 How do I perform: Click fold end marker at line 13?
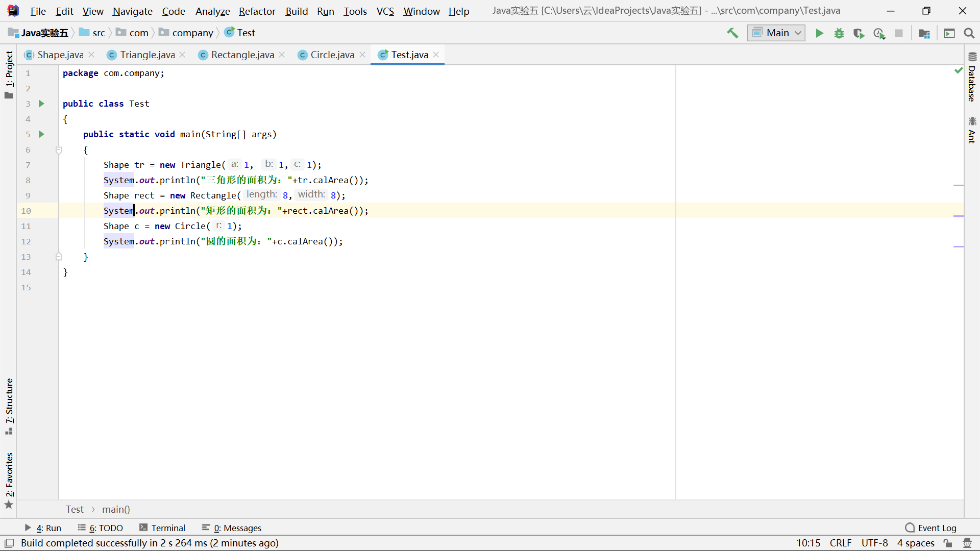coord(59,257)
